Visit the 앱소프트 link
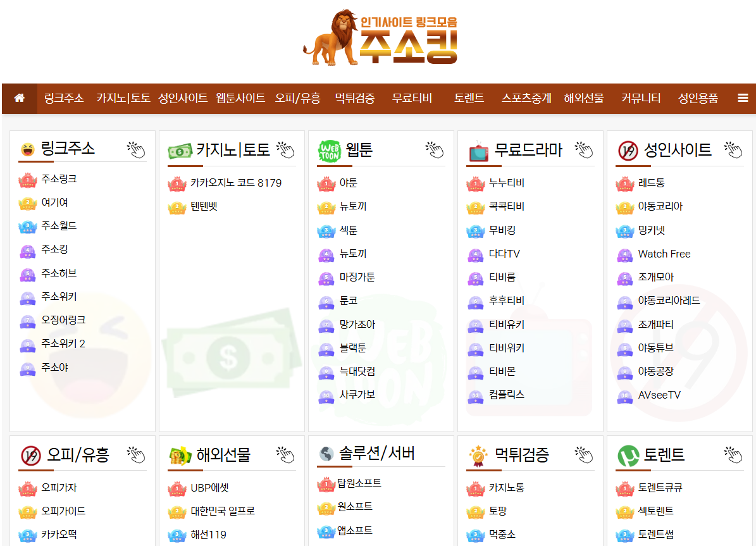This screenshot has height=546, width=756. tap(355, 531)
